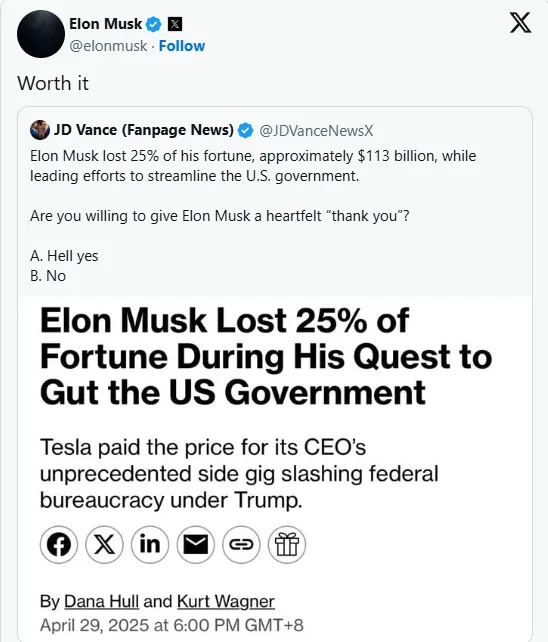Open the @JDVanceNewsX handle
Viewport: 548px width, 642px height.
316,131
